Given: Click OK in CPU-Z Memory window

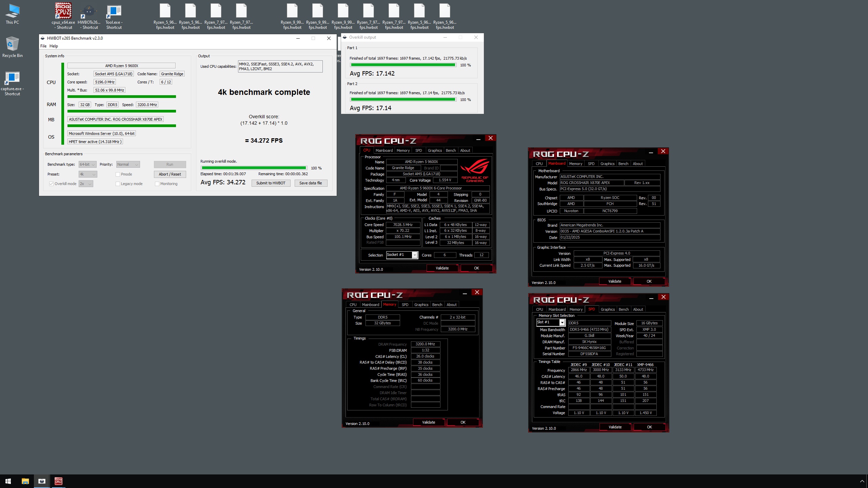Looking at the screenshot, I should 463,422.
